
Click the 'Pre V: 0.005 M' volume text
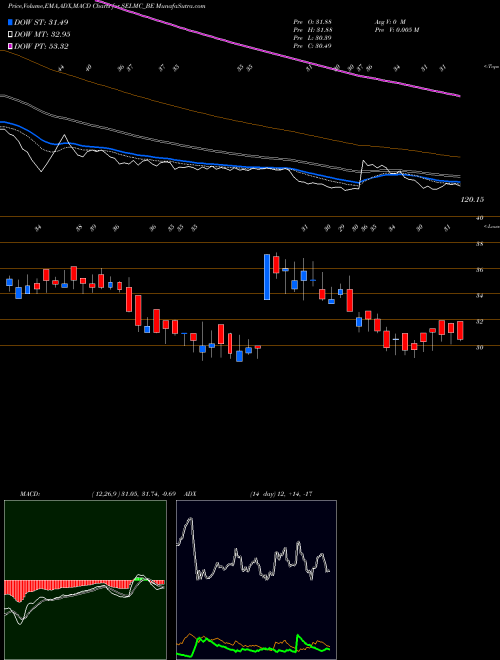point(396,29)
